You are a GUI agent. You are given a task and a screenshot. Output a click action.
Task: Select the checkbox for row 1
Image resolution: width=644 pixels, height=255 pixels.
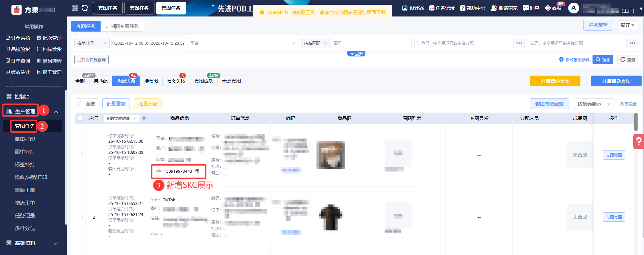[80, 155]
